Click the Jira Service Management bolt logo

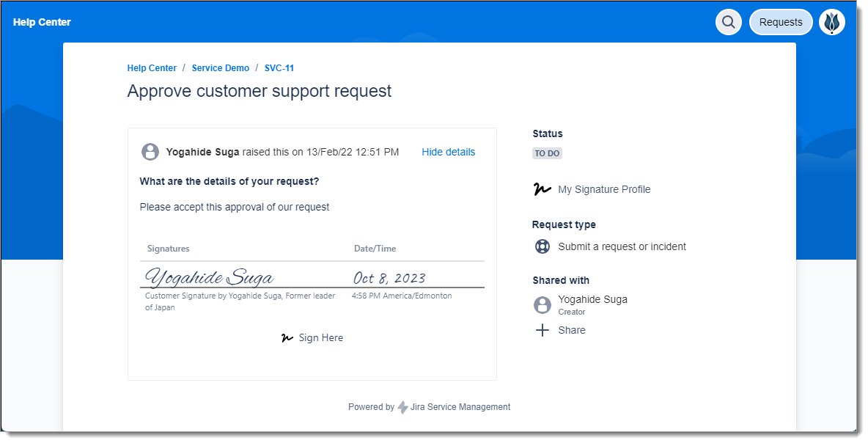(x=402, y=407)
